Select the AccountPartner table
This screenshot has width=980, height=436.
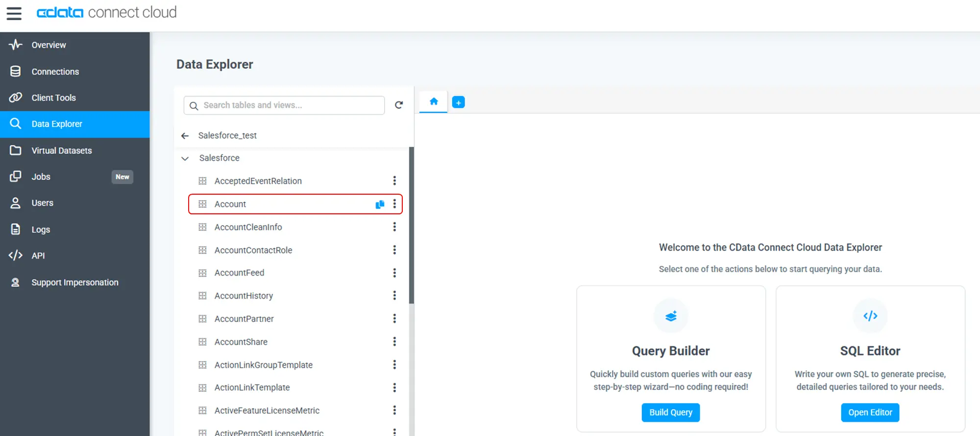point(244,319)
